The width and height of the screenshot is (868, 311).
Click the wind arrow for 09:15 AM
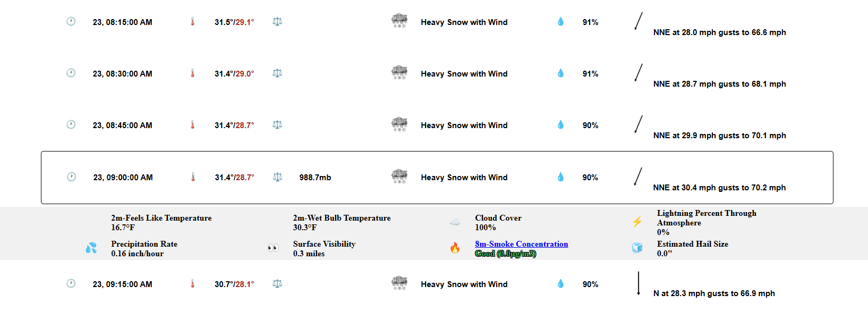point(638,283)
